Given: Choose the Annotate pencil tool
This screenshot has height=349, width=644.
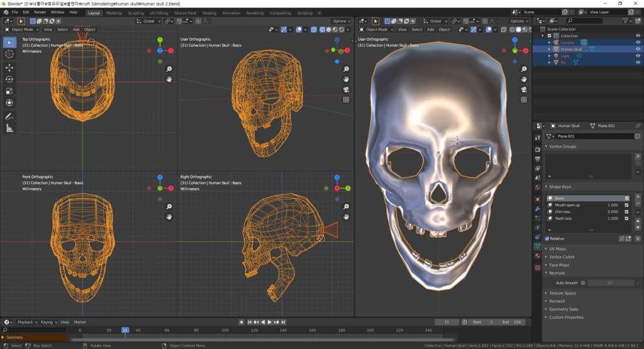Looking at the screenshot, I should coord(9,116).
